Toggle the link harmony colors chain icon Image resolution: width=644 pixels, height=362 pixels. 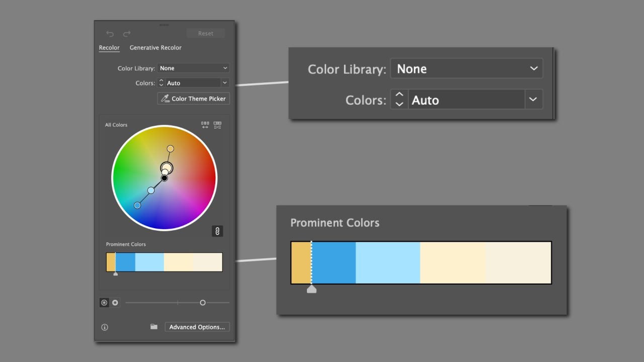pos(217,231)
